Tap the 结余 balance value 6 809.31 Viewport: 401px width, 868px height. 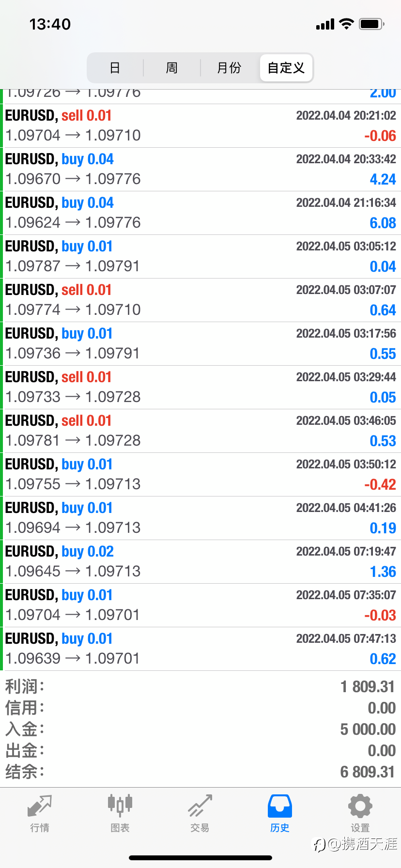click(367, 772)
